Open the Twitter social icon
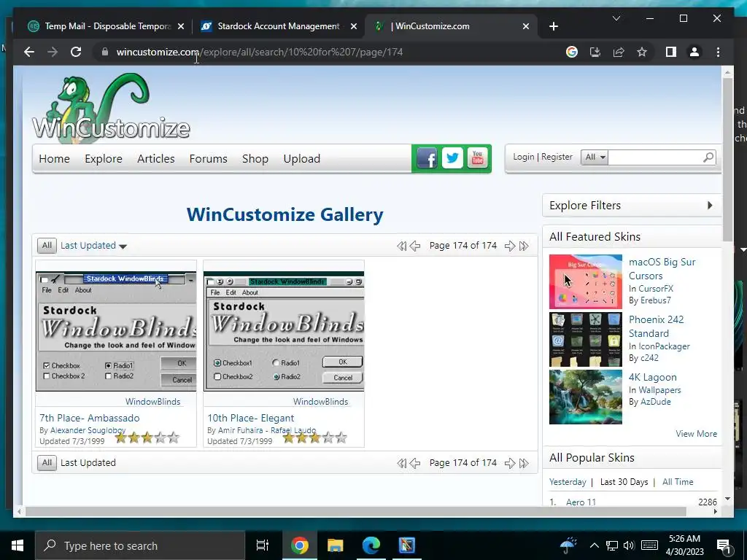This screenshot has height=560, width=747. click(x=452, y=158)
